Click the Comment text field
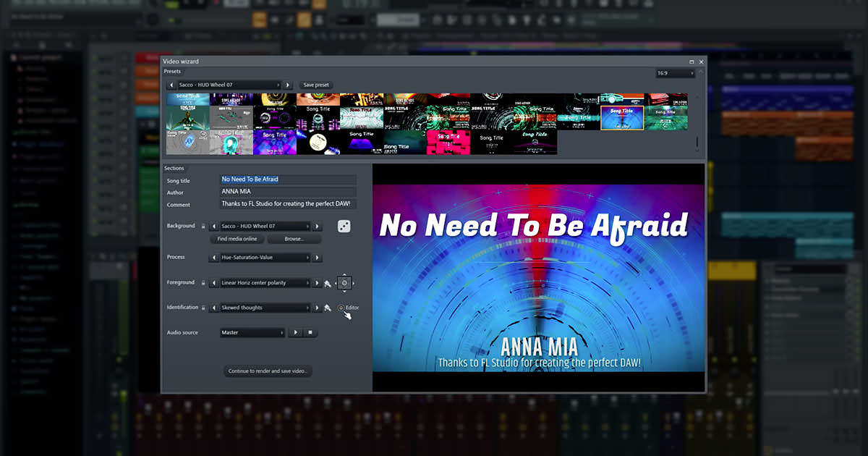The height and width of the screenshot is (456, 868). pos(288,204)
